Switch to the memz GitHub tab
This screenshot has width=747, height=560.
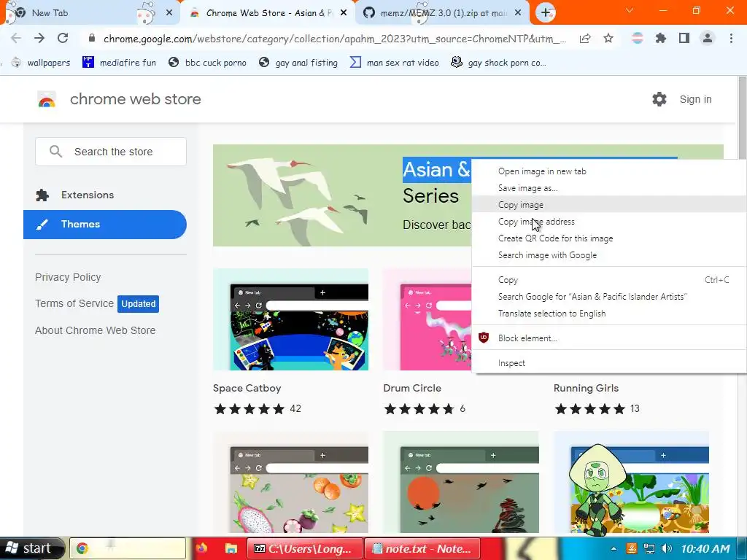click(441, 13)
